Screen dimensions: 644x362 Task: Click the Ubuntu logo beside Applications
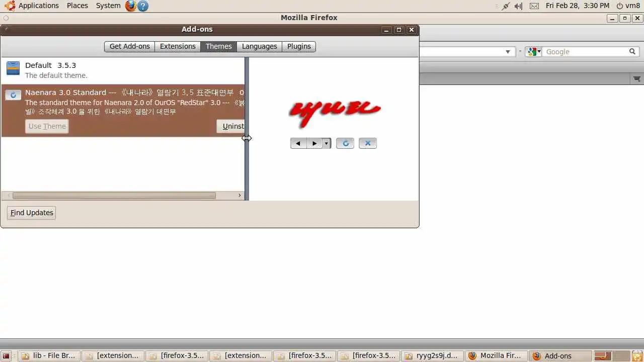10,6
